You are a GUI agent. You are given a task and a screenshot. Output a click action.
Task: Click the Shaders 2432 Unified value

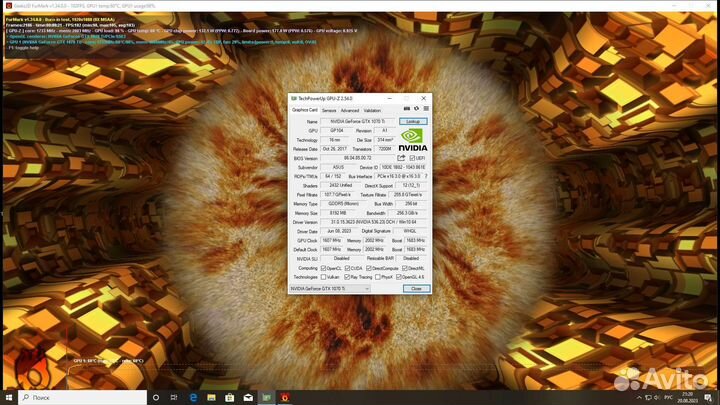pyautogui.click(x=340, y=186)
